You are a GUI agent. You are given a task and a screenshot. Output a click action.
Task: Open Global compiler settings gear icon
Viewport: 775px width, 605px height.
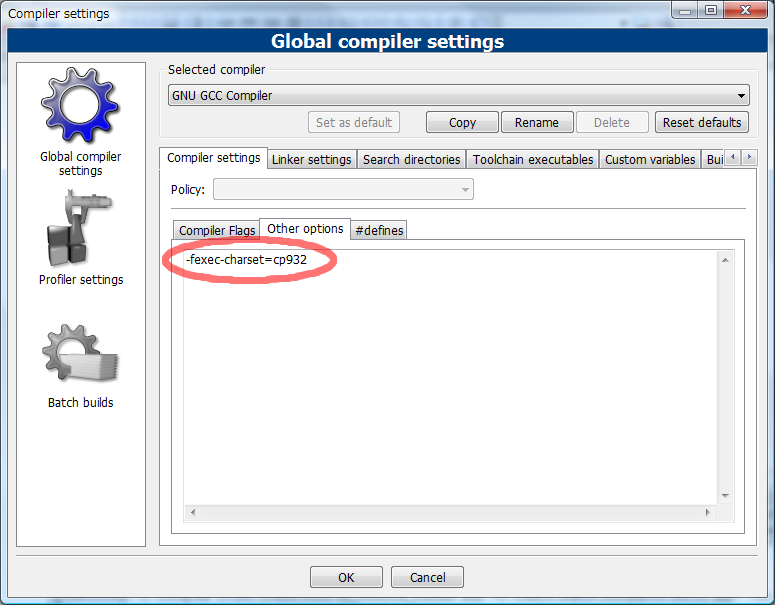tap(80, 105)
